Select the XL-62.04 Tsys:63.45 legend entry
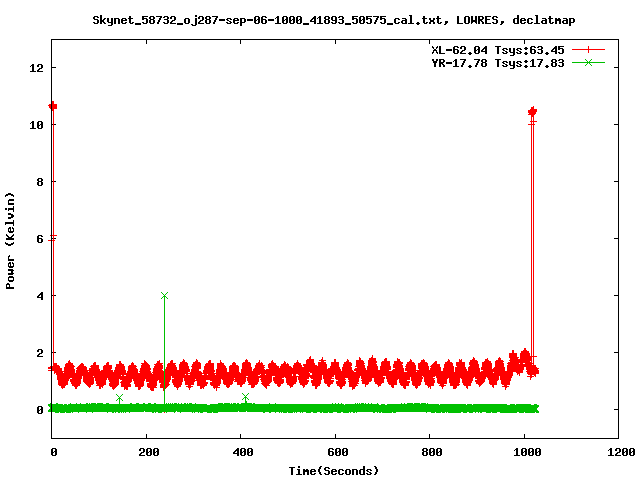Image resolution: width=640 pixels, height=480 pixels. [498, 50]
